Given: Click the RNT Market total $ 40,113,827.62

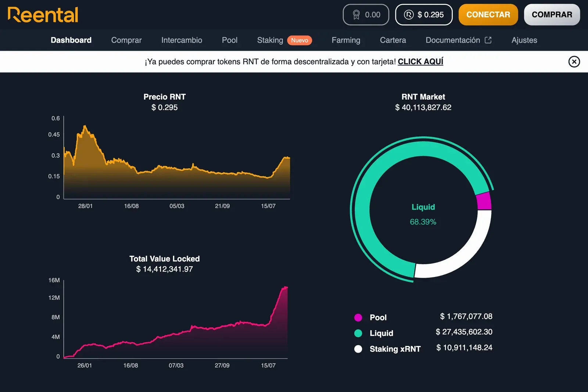Looking at the screenshot, I should (x=423, y=107).
